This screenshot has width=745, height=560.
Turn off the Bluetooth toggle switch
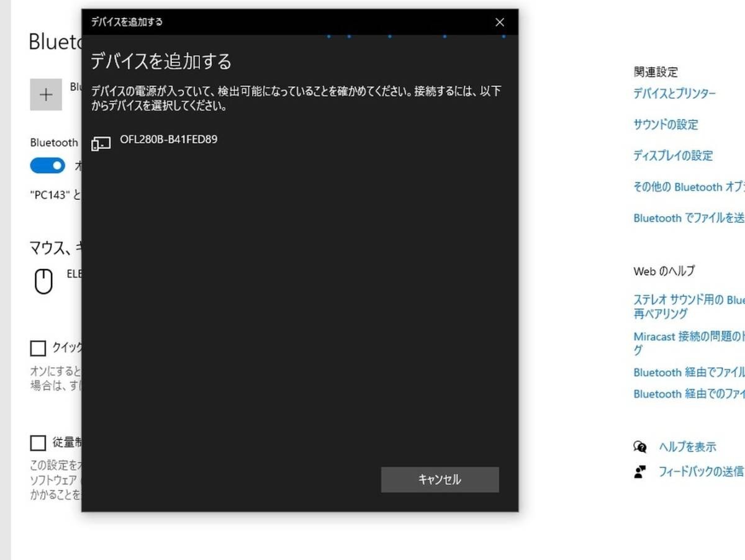pyautogui.click(x=48, y=166)
